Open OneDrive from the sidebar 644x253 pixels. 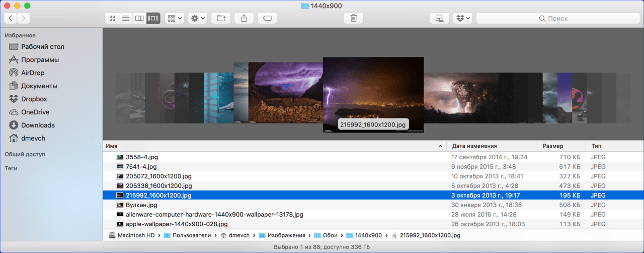click(x=35, y=112)
